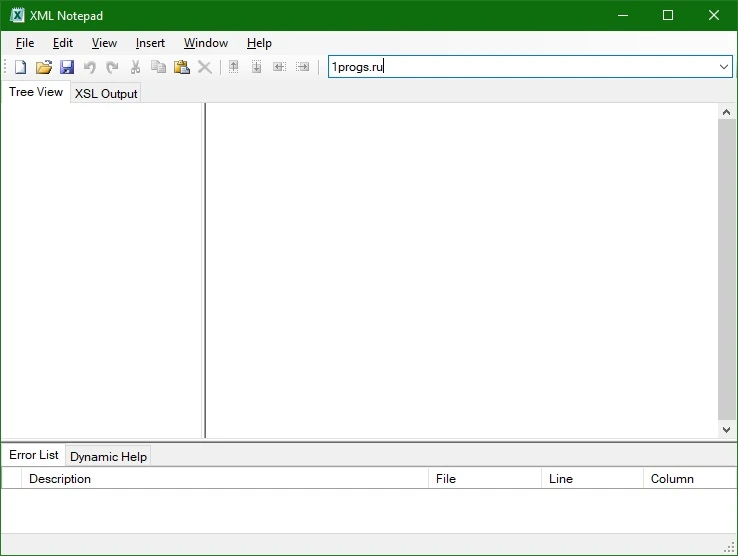Nudge node right with the right-arrow icon
Viewport: 738px width, 556px height.
303,67
